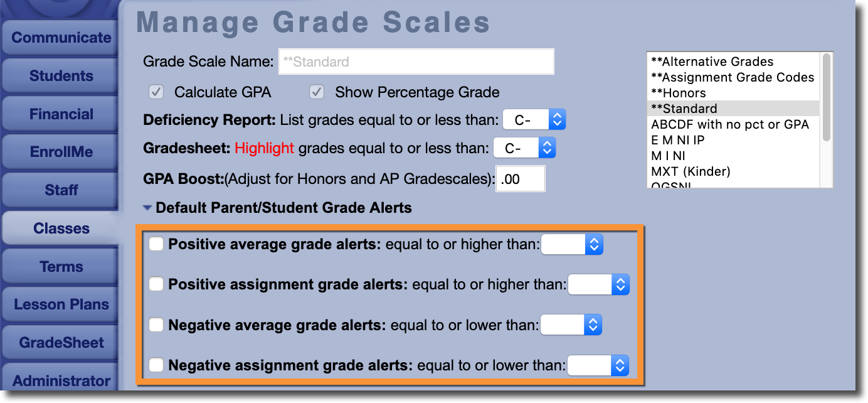This screenshot has height=403, width=868.
Task: Toggle the Calculate GPA checkbox
Action: (156, 92)
